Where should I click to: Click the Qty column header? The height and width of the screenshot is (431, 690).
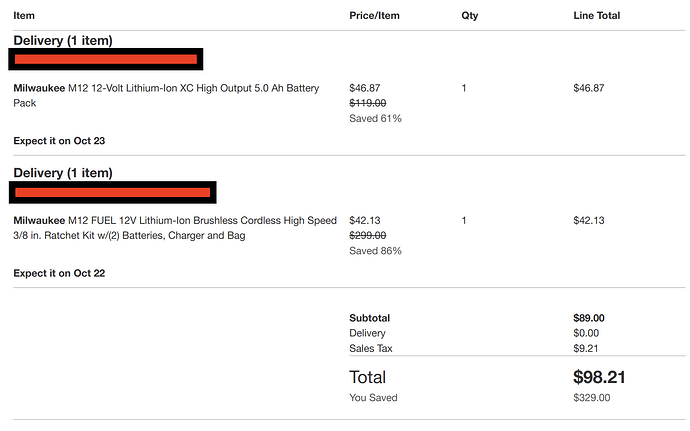(x=470, y=16)
